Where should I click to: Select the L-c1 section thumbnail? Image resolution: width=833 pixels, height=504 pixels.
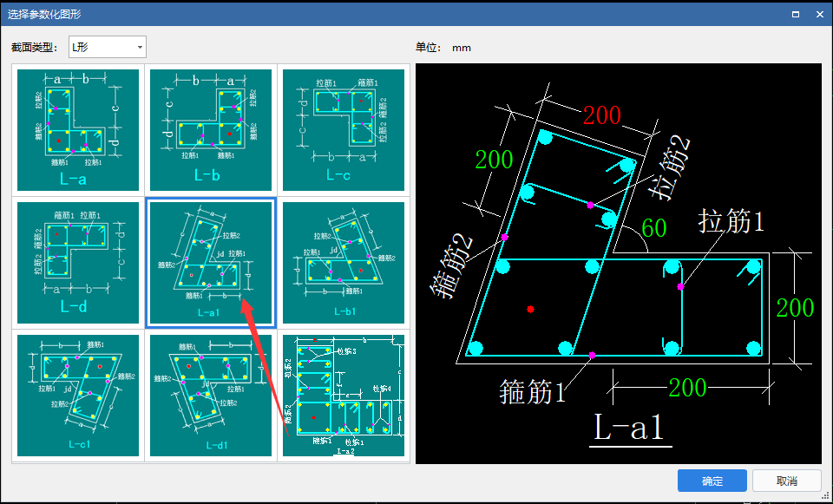(78, 396)
